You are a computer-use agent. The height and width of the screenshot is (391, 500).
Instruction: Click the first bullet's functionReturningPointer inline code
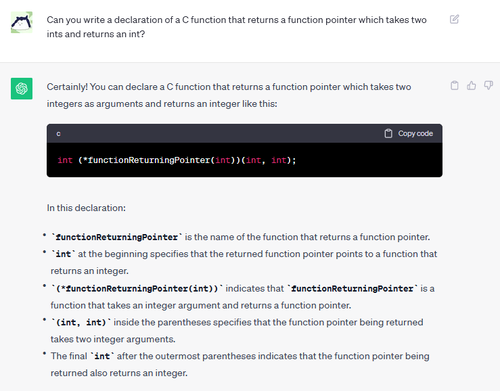[x=116, y=237]
